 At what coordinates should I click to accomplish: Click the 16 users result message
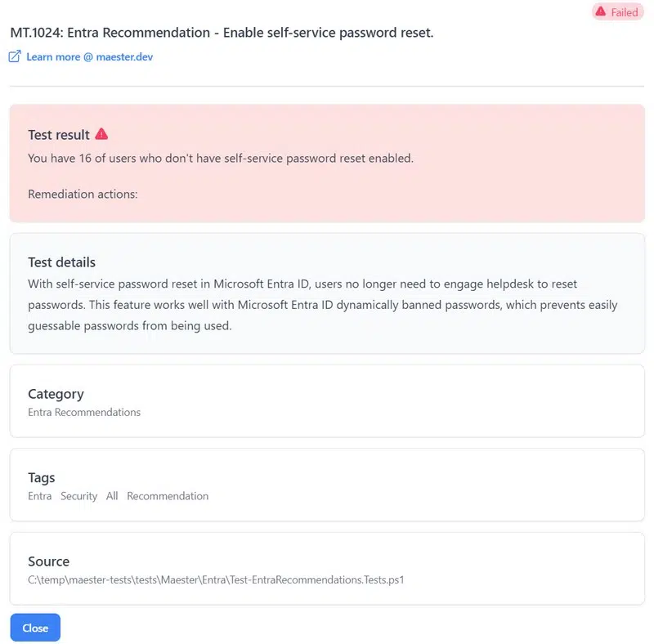[221, 158]
